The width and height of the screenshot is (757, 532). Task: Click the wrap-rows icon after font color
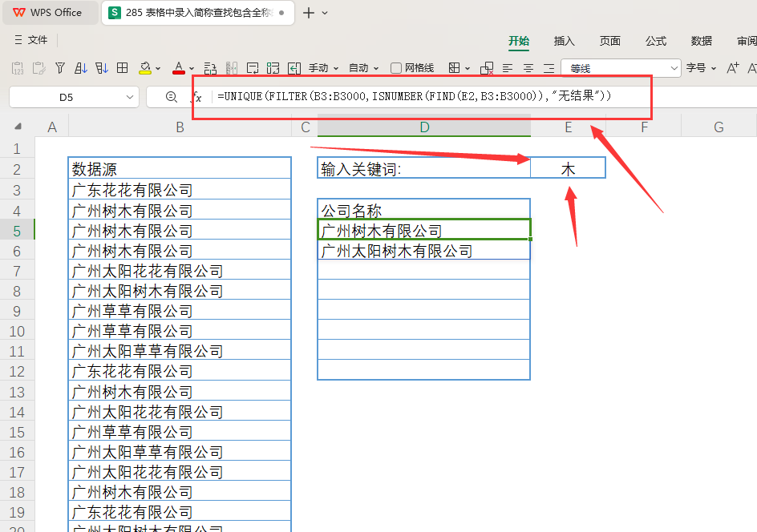pos(210,68)
